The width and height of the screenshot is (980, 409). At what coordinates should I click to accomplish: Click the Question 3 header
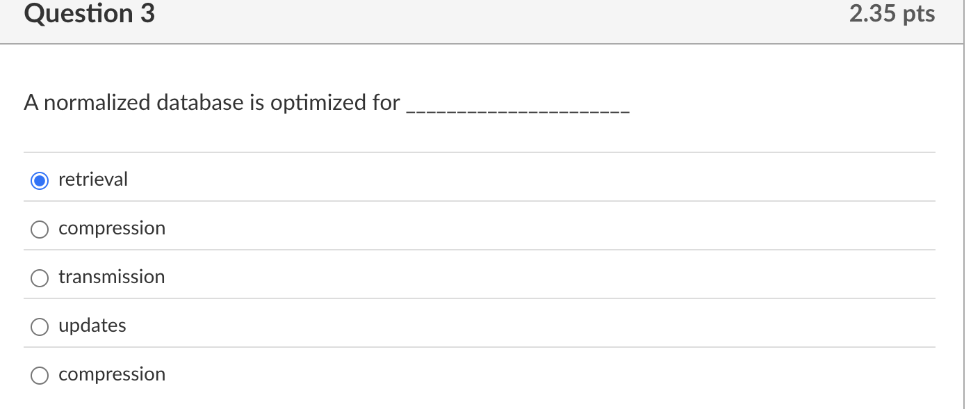point(88,13)
